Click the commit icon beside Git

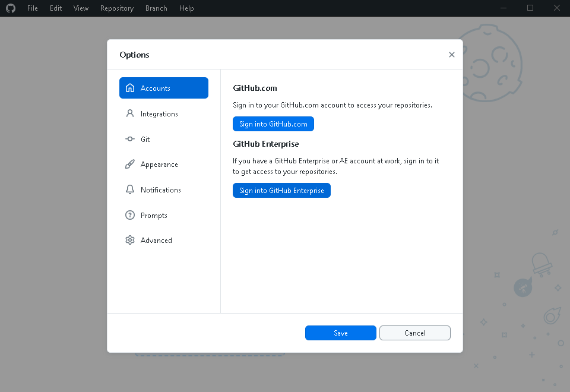pyautogui.click(x=130, y=139)
